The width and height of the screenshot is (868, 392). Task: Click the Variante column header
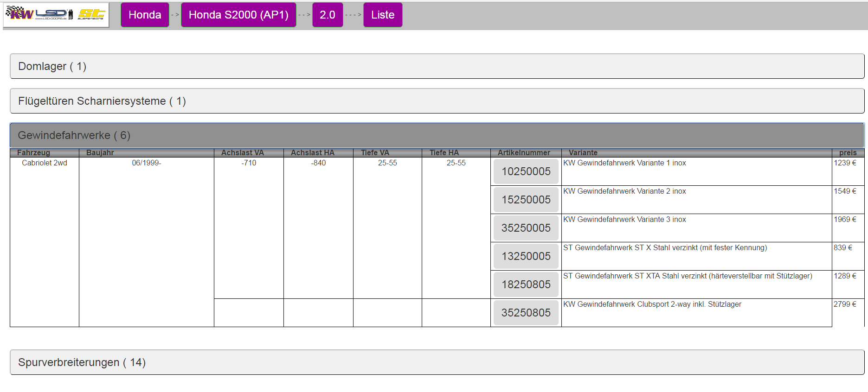click(x=583, y=152)
